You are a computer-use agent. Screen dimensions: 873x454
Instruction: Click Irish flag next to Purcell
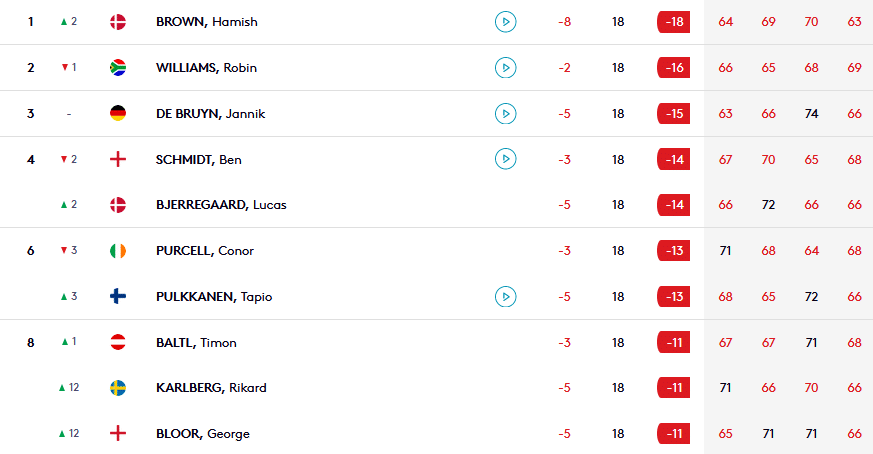(118, 251)
